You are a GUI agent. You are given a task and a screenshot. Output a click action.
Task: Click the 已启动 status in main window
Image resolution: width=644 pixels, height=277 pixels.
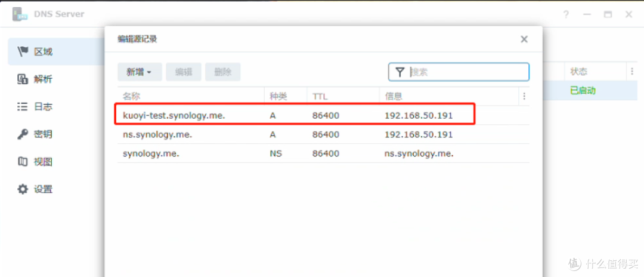[x=583, y=90]
